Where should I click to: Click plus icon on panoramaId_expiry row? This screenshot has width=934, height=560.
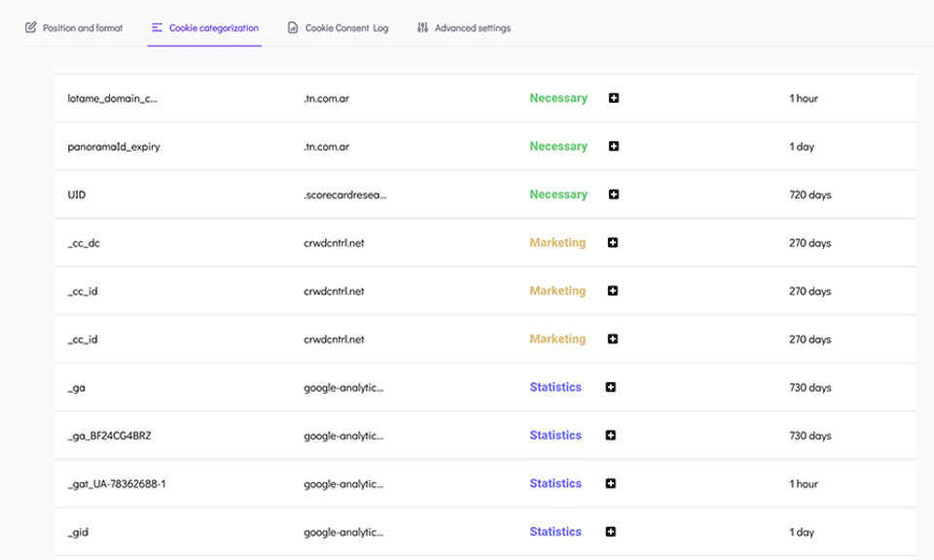tap(614, 147)
